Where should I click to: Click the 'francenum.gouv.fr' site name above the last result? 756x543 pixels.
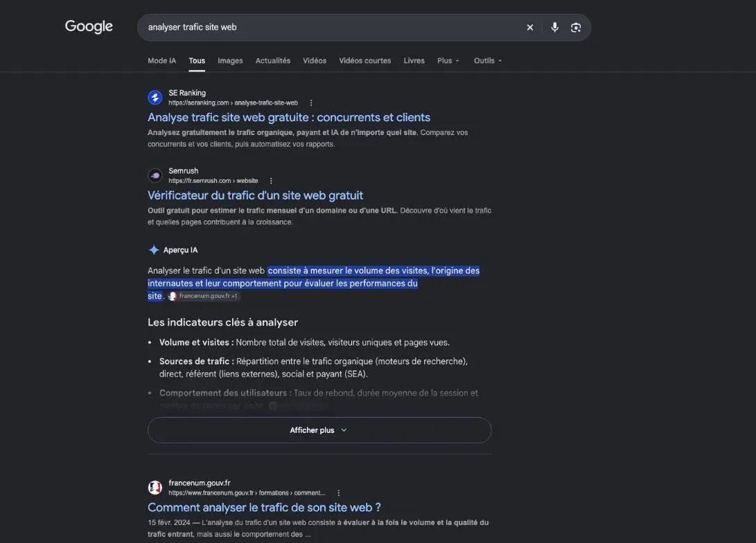(x=199, y=483)
